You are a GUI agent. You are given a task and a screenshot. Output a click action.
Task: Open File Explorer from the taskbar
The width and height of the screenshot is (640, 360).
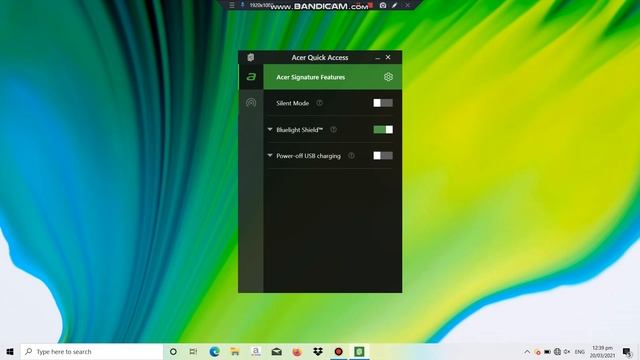[235, 351]
